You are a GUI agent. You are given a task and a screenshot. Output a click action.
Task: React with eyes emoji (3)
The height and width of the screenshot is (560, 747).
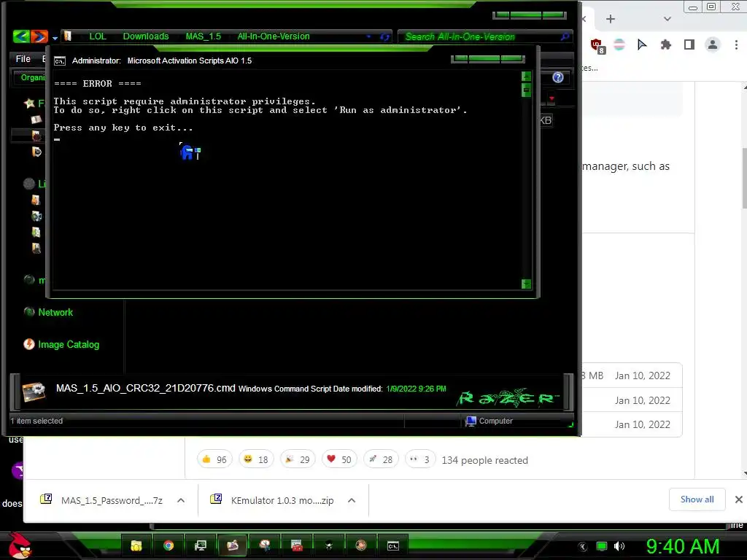(419, 459)
